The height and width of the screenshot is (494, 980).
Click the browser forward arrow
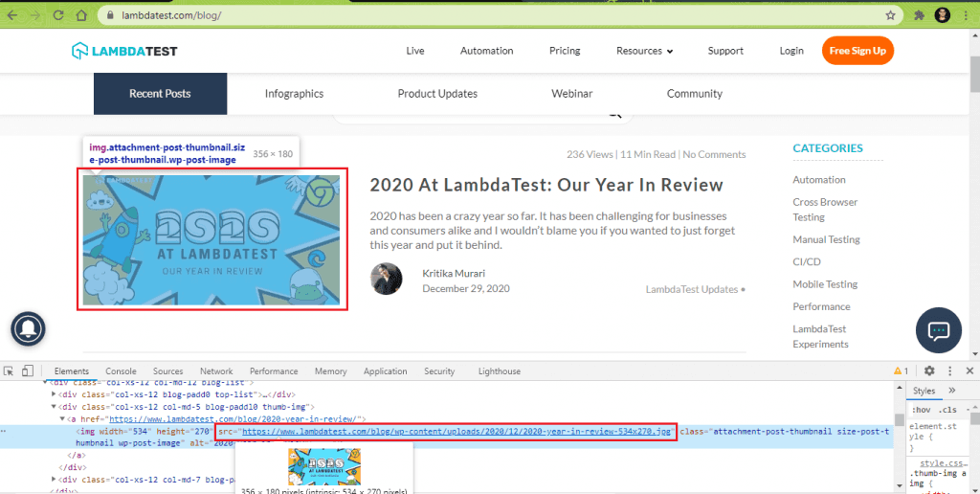click(x=35, y=15)
